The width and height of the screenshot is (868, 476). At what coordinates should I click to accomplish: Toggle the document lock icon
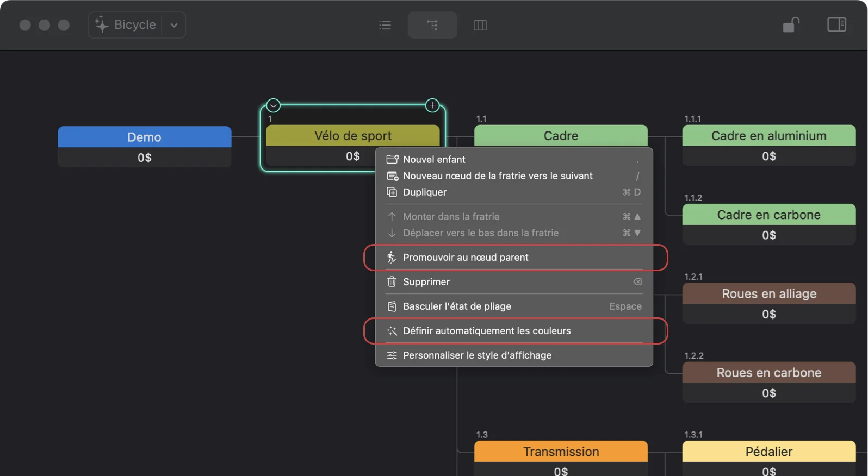791,25
